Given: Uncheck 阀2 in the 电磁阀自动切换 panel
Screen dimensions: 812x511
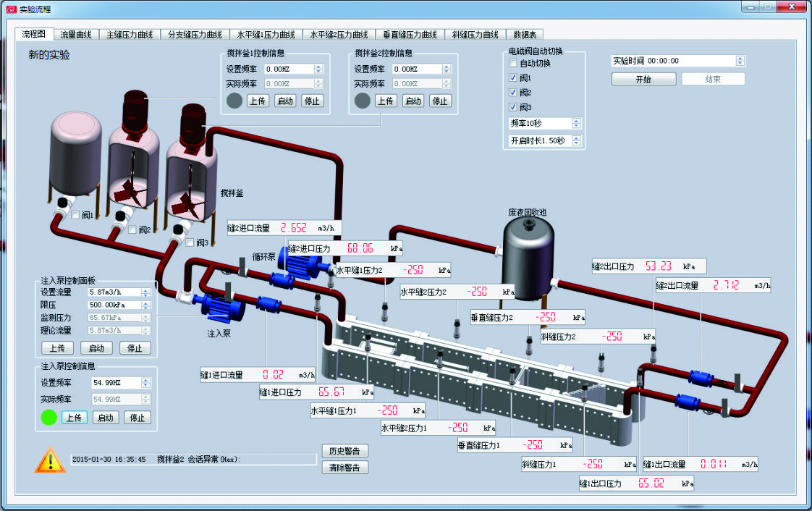Looking at the screenshot, I should 513,93.
